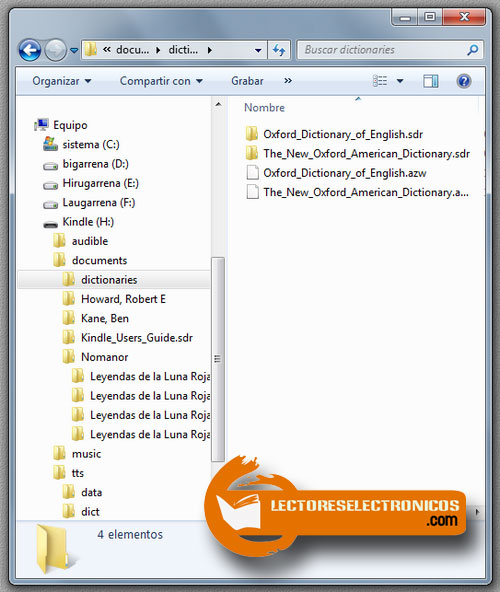Toggle the preview pane icon
Image resolution: width=500 pixels, height=592 pixels.
pos(431,81)
